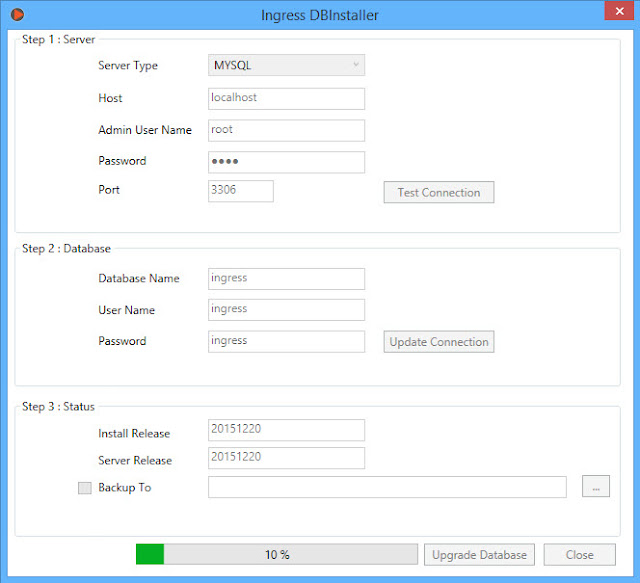
Task: Click the Upgrade Database button
Action: tap(479, 554)
